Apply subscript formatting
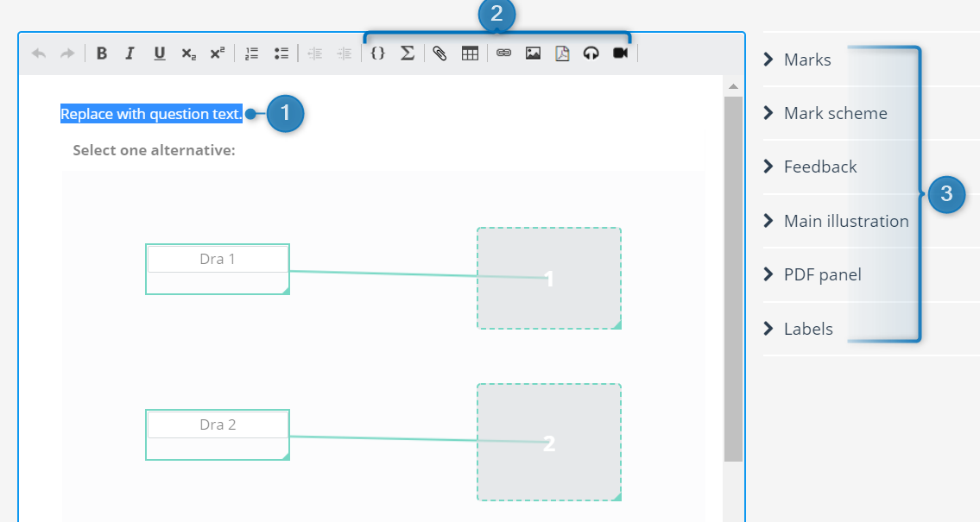The width and height of the screenshot is (980, 522). [x=188, y=53]
